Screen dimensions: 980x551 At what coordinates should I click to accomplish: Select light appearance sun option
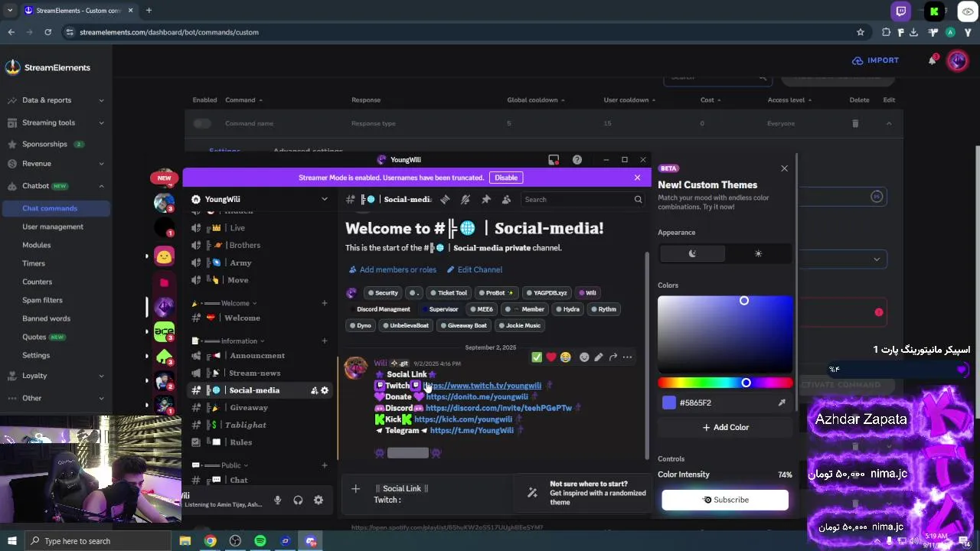pos(758,253)
